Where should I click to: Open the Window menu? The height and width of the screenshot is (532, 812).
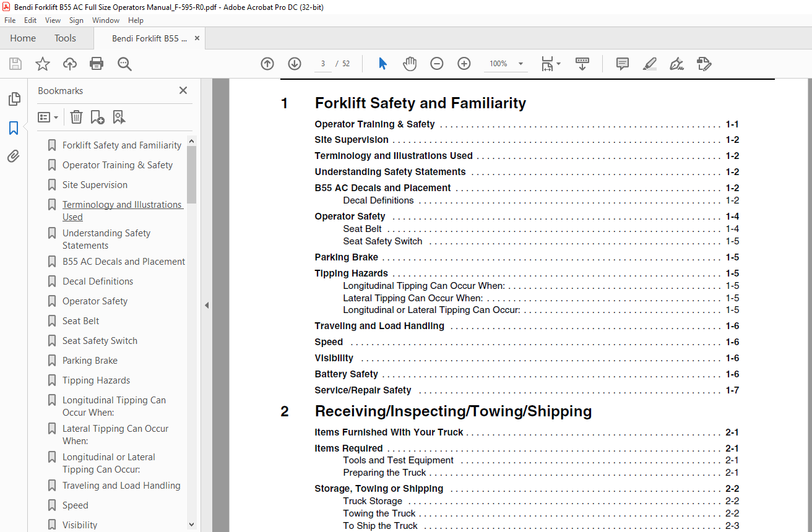pyautogui.click(x=106, y=20)
